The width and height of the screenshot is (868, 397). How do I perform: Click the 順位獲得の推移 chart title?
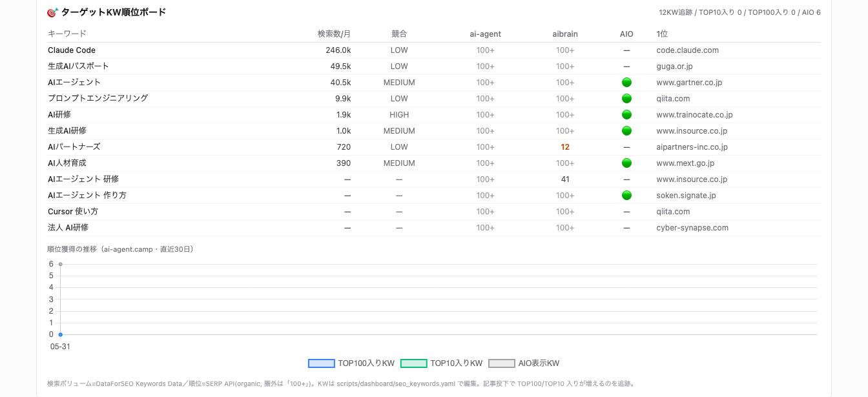click(120, 249)
